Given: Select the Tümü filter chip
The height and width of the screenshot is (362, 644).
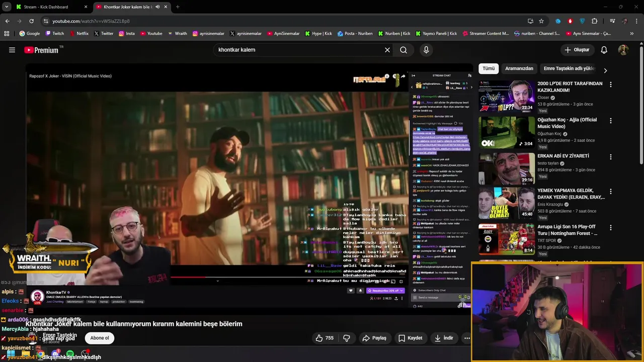Looking at the screenshot, I should pyautogui.click(x=489, y=68).
